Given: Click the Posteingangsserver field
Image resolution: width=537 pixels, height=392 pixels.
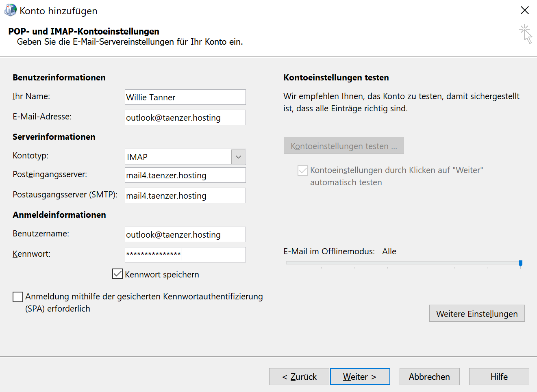Looking at the screenshot, I should tap(185, 175).
